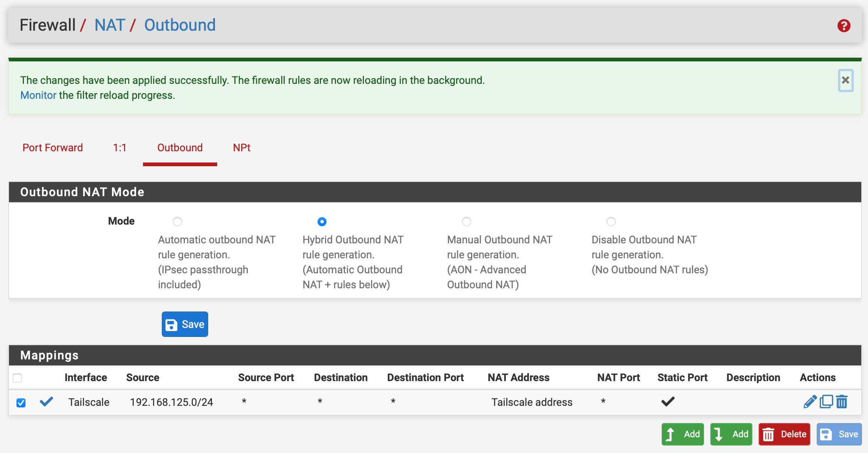Toggle enabled checkmark on Tailscale mapping

tap(46, 402)
